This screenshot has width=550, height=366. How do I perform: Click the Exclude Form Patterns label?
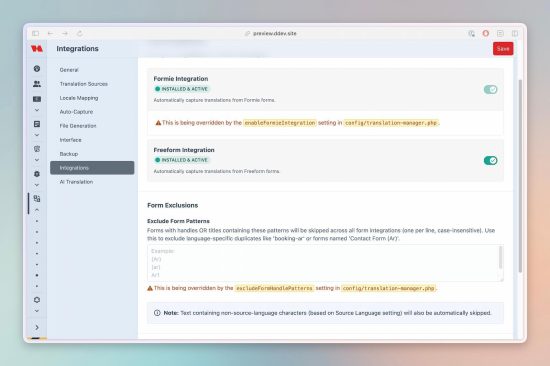tap(178, 221)
